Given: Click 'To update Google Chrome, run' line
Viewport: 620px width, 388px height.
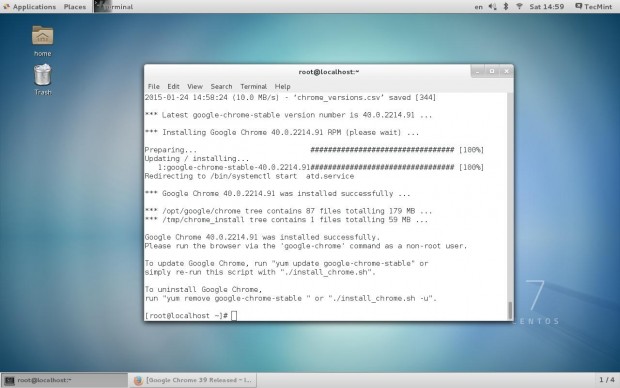Looking at the screenshot, I should [x=286, y=263].
